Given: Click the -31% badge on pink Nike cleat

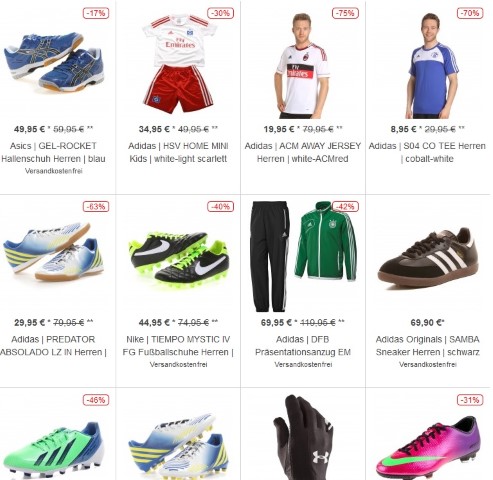Looking at the screenshot, I should tap(470, 400).
